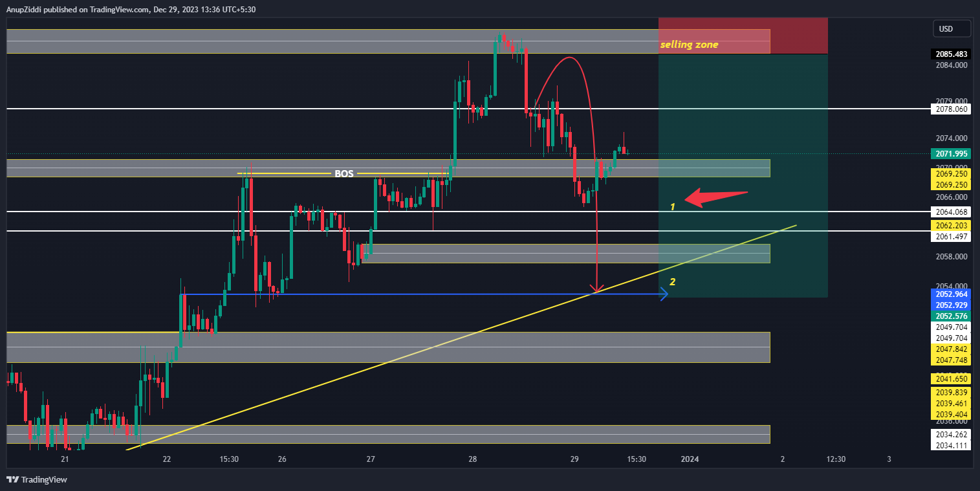Click the 2024 year label on time axis
The height and width of the screenshot is (491, 980).
[690, 459]
